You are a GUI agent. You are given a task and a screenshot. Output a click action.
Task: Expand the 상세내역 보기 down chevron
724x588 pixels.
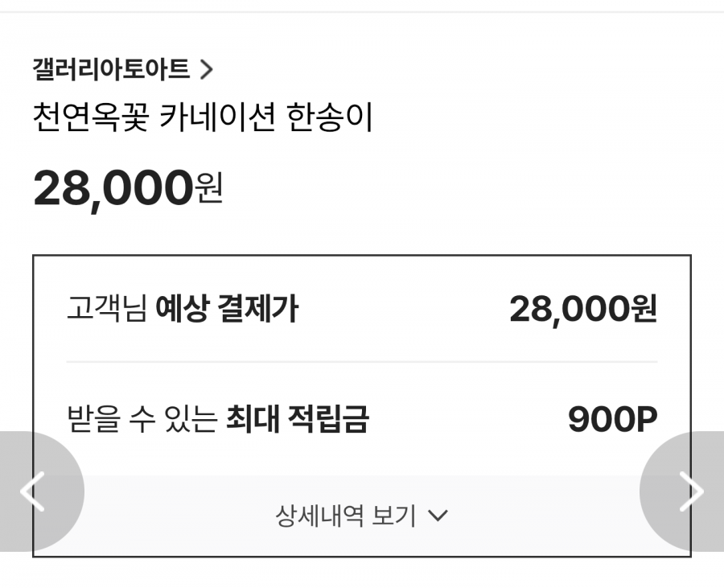pyautogui.click(x=438, y=516)
